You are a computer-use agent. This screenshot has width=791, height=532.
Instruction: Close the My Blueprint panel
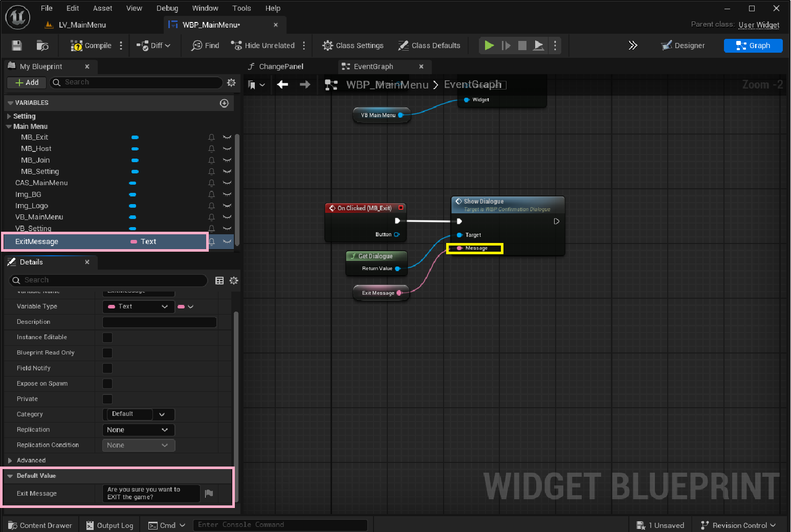87,66
